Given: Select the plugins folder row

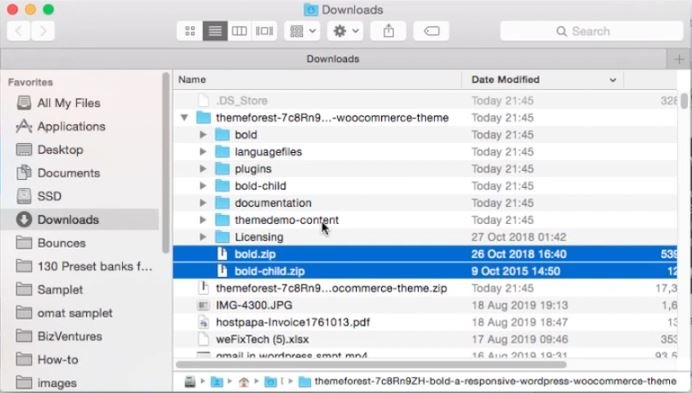Looking at the screenshot, I should point(425,169).
